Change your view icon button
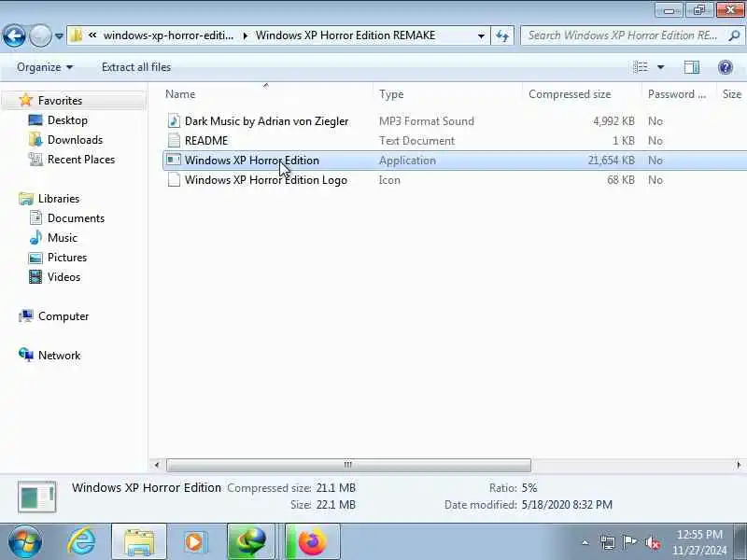 (640, 67)
